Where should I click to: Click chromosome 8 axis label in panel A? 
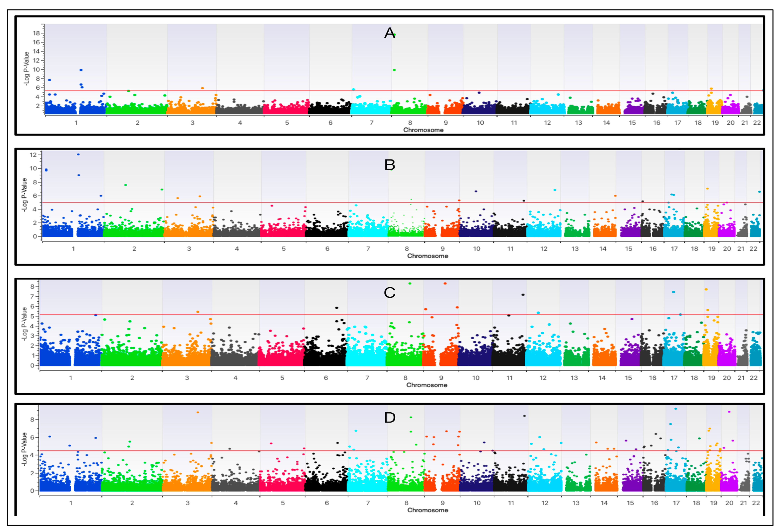[x=410, y=123]
